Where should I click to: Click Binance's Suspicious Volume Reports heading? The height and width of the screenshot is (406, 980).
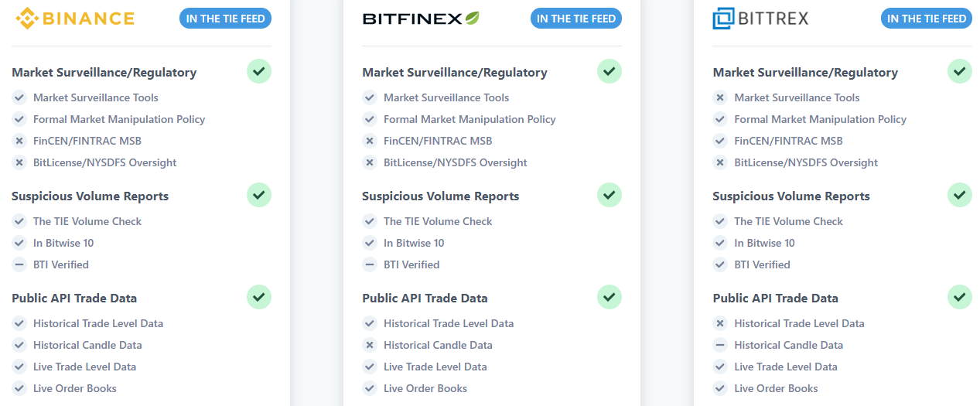pyautogui.click(x=90, y=196)
